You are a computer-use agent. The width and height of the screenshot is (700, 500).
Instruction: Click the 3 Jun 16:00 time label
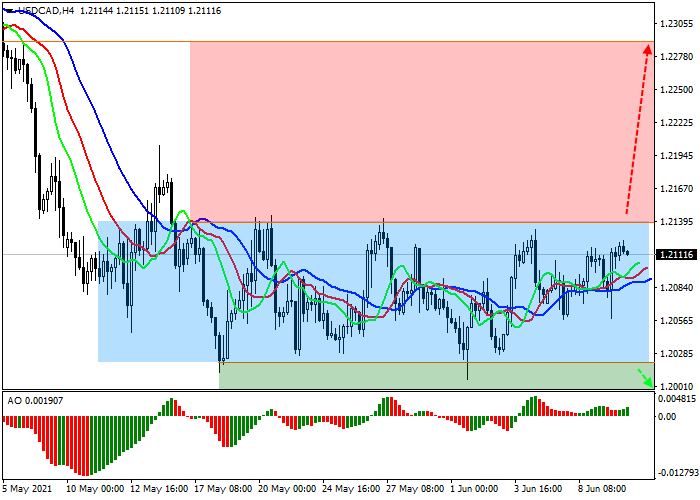(x=538, y=489)
